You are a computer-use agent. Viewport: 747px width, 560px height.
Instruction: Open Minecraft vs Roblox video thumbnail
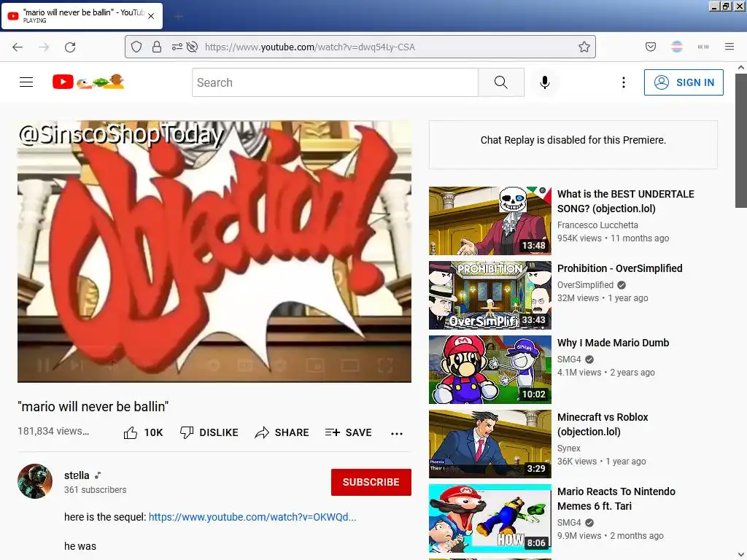point(489,444)
